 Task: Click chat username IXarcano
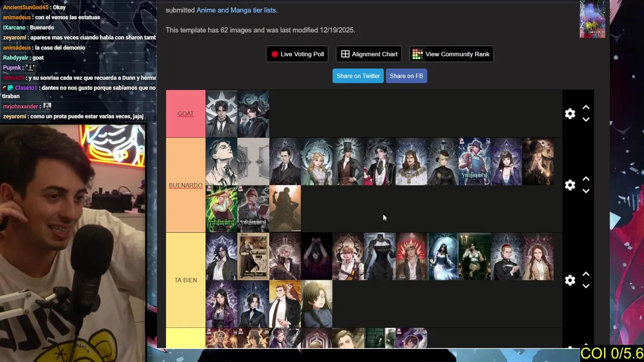point(14,28)
